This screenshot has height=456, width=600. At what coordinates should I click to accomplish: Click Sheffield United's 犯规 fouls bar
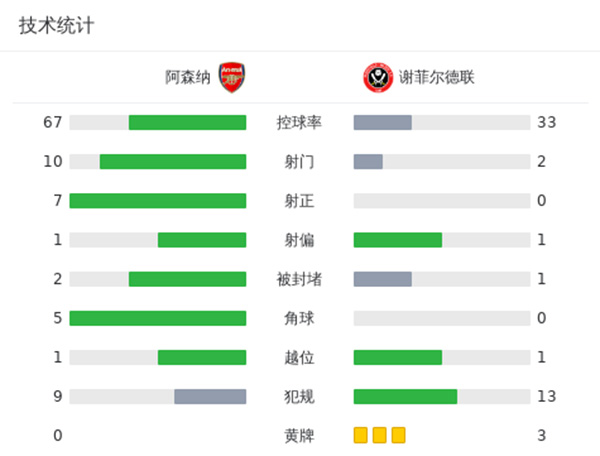[x=405, y=396]
